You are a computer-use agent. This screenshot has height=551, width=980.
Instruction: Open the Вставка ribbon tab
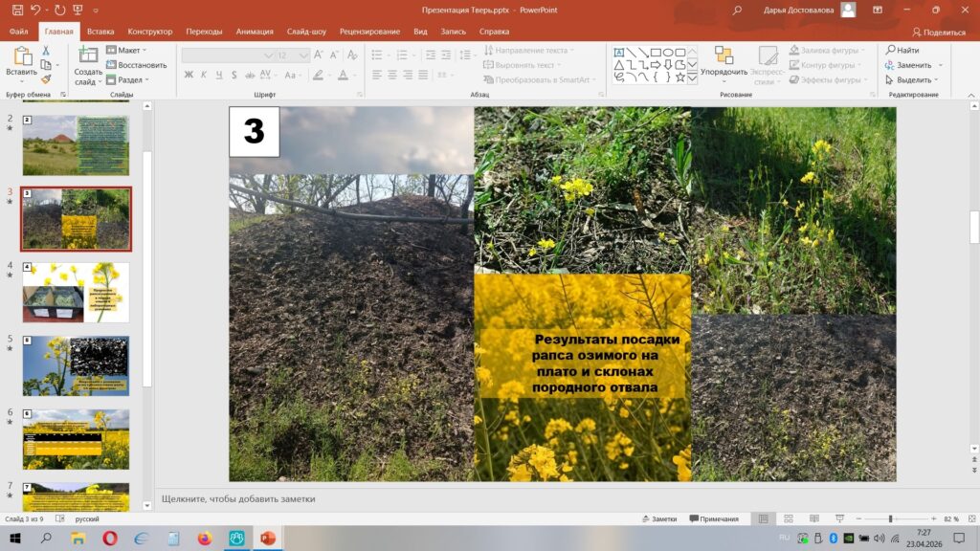click(x=100, y=32)
